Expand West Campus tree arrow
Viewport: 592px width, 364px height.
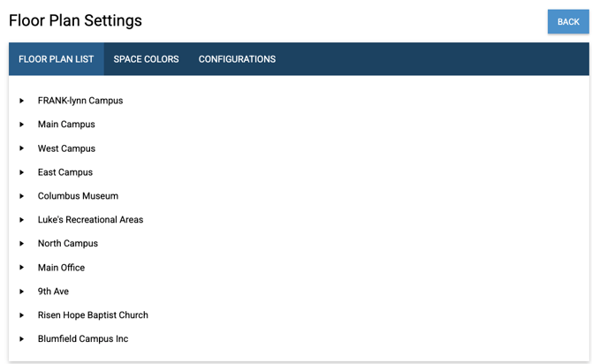coord(22,148)
